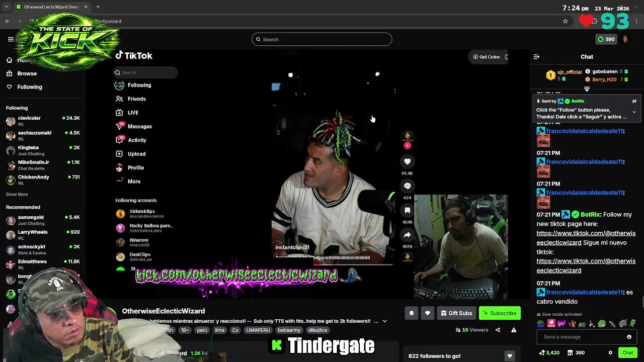Click the perú tag
The width and height of the screenshot is (644, 362).
[202, 330]
